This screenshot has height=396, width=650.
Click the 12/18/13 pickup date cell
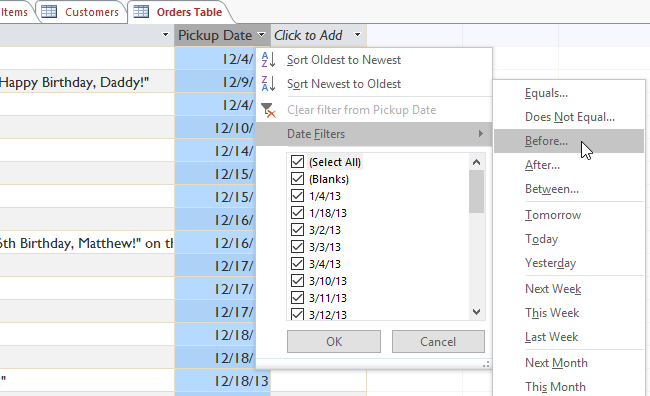[x=223, y=381]
